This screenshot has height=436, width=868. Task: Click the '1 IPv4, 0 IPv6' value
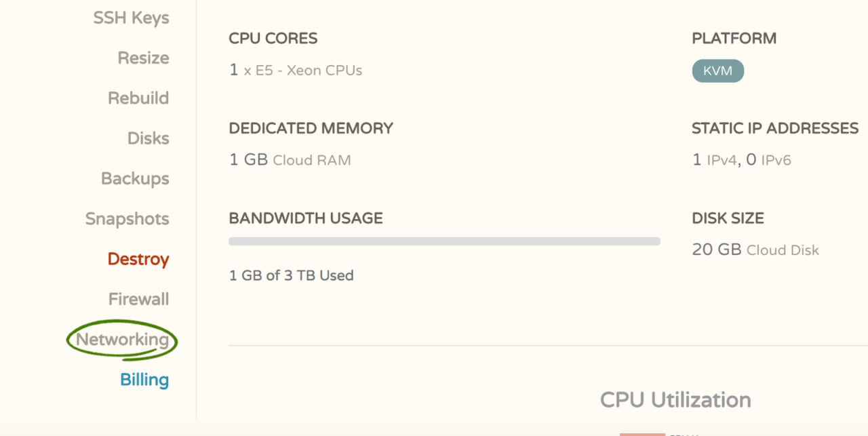(x=741, y=160)
